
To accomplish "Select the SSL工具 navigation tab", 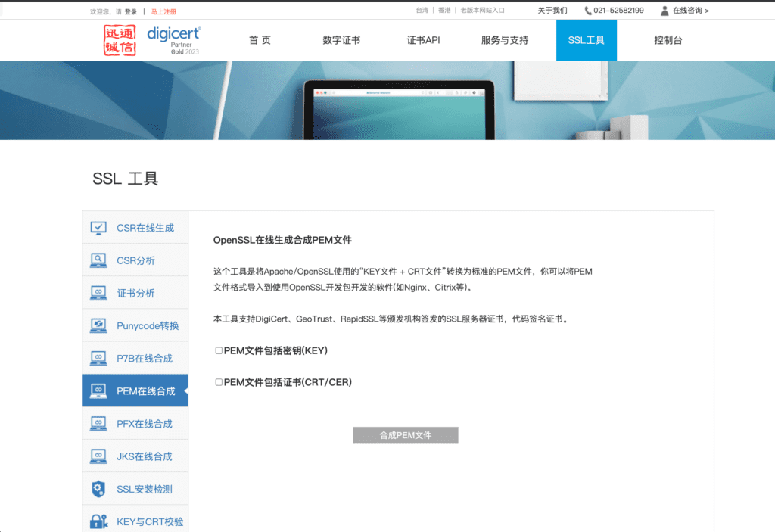I will point(586,40).
